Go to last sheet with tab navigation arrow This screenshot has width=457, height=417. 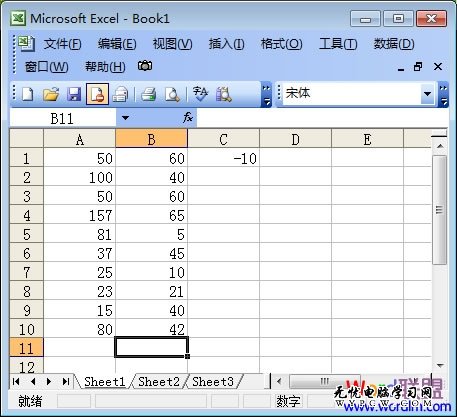[66, 381]
